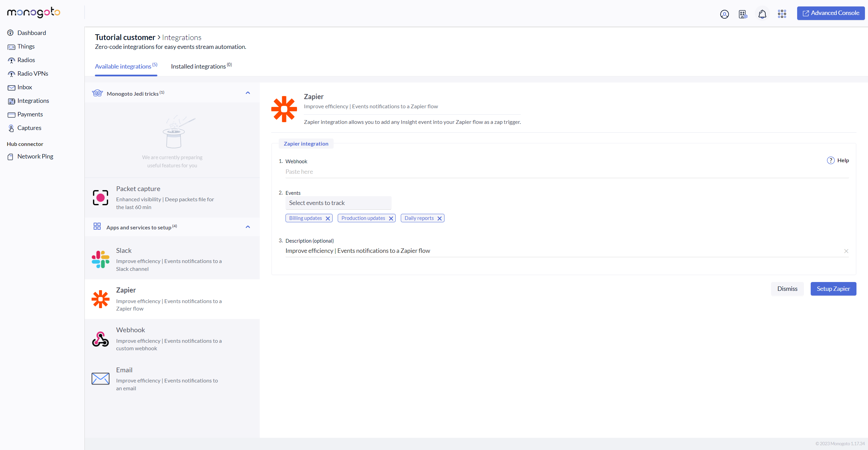Open the Select events to track dropdown
This screenshot has width=868, height=450.
pyautogui.click(x=338, y=203)
